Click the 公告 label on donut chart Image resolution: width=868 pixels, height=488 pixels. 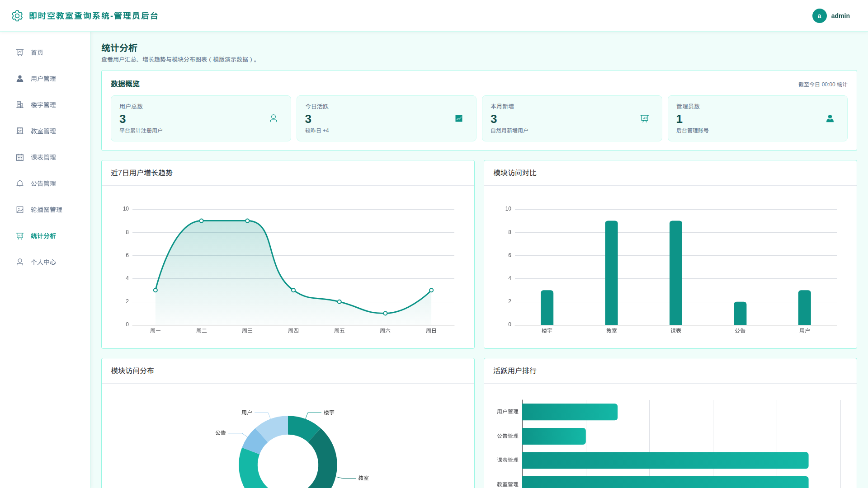click(221, 433)
